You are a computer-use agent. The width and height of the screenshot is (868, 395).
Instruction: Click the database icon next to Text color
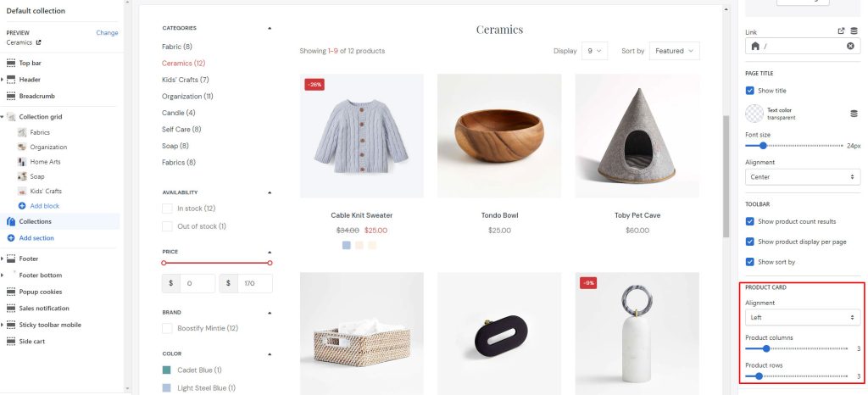point(854,114)
